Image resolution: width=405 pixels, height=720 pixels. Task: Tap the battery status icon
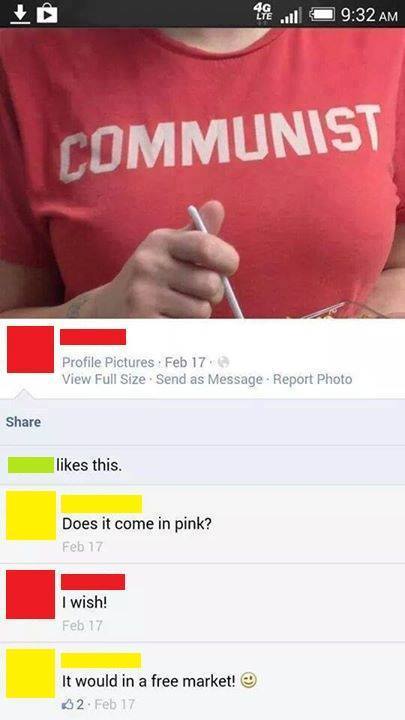point(321,16)
